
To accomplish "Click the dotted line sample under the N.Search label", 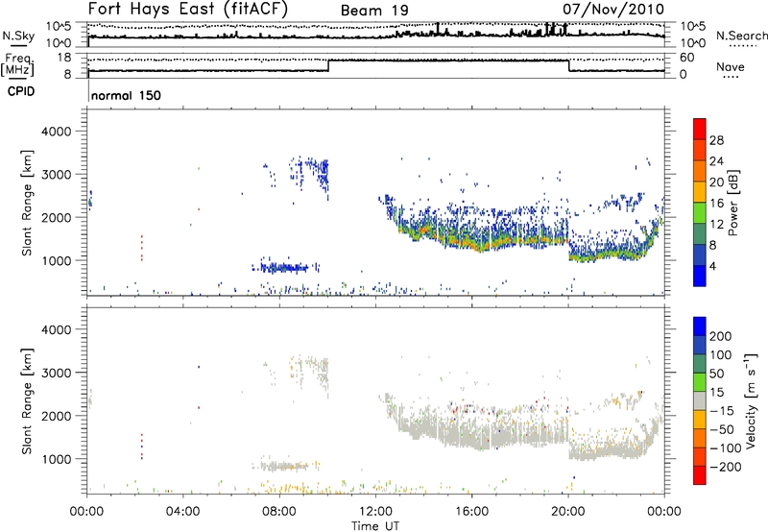I will click(741, 45).
